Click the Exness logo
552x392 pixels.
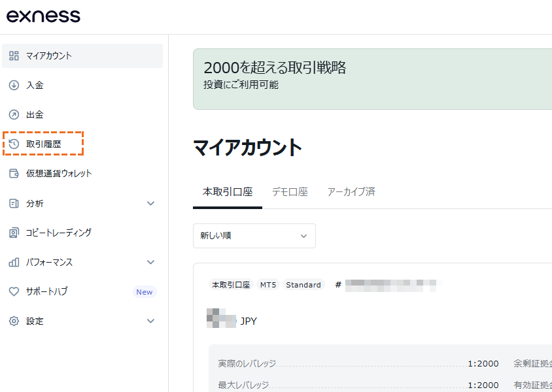43,16
